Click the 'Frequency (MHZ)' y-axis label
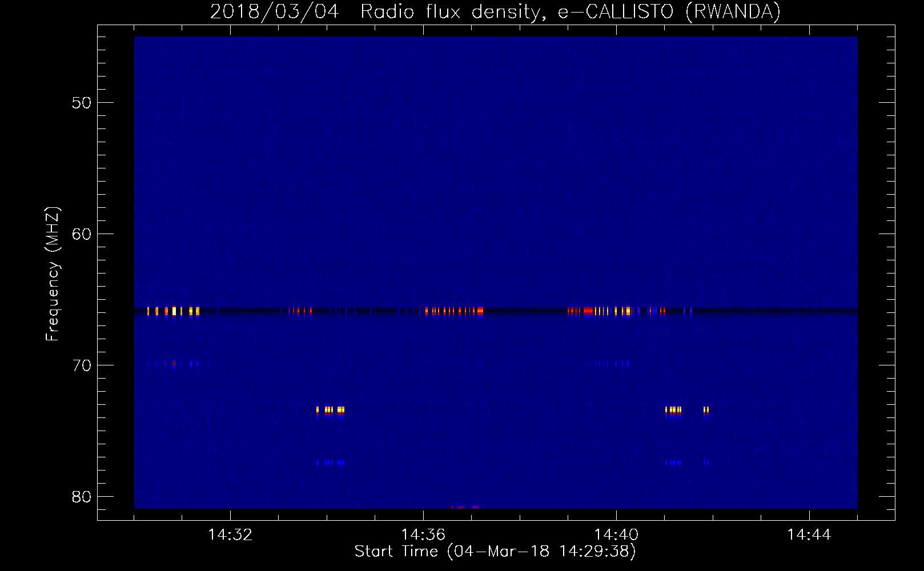The height and width of the screenshot is (571, 924). coord(53,274)
